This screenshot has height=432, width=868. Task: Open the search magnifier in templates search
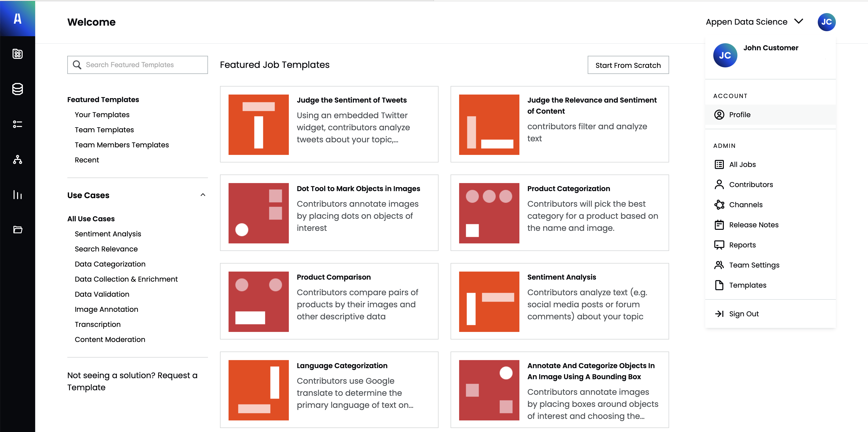77,64
